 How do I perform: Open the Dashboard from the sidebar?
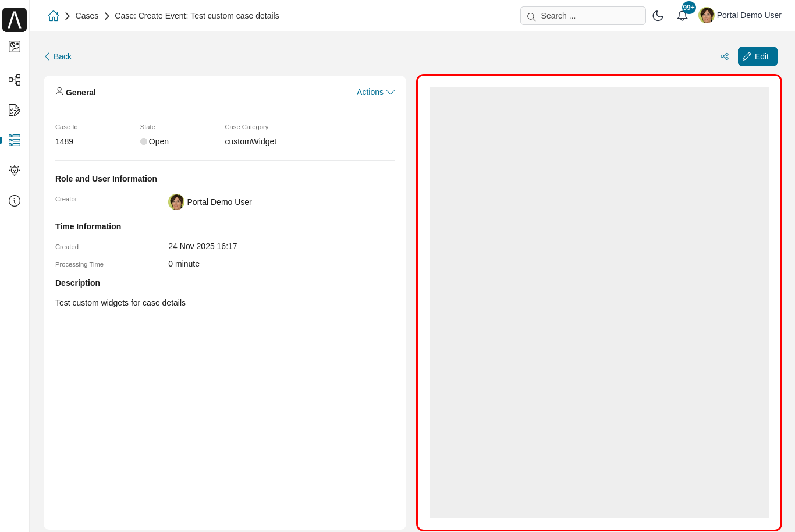(x=14, y=47)
